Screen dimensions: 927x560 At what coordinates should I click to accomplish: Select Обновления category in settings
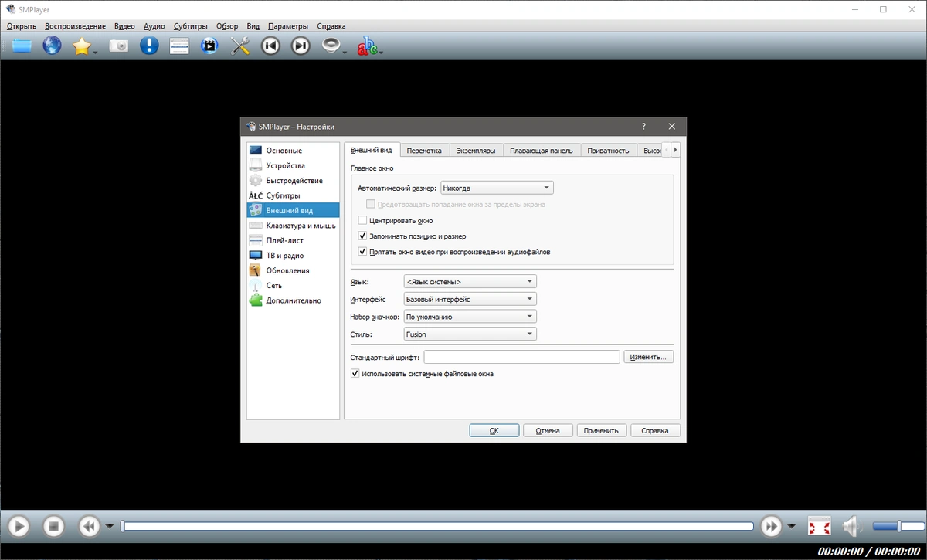(x=293, y=270)
